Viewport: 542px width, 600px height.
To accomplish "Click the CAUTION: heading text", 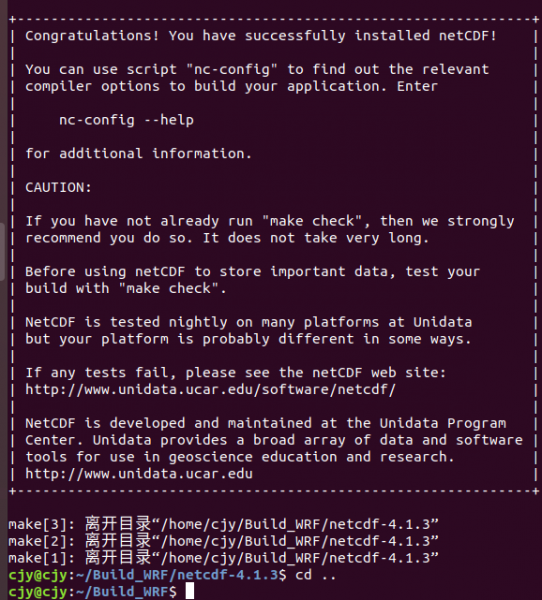I will (x=59, y=188).
